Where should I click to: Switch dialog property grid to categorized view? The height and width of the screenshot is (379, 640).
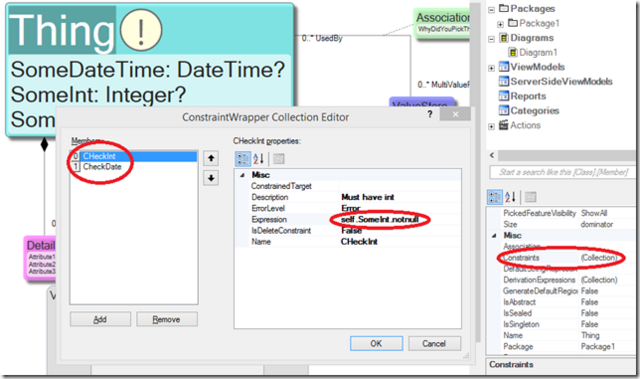click(243, 159)
